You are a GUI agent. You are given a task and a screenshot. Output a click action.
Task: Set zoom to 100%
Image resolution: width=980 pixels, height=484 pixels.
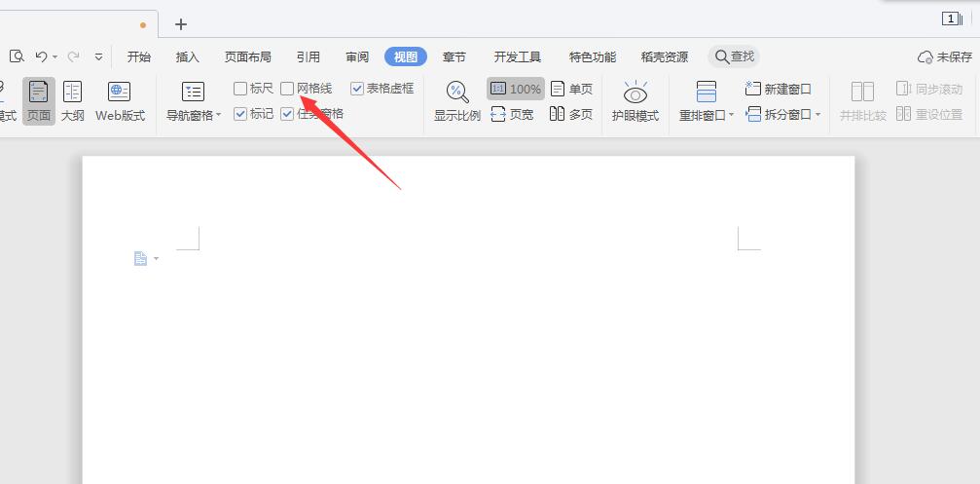tap(516, 89)
